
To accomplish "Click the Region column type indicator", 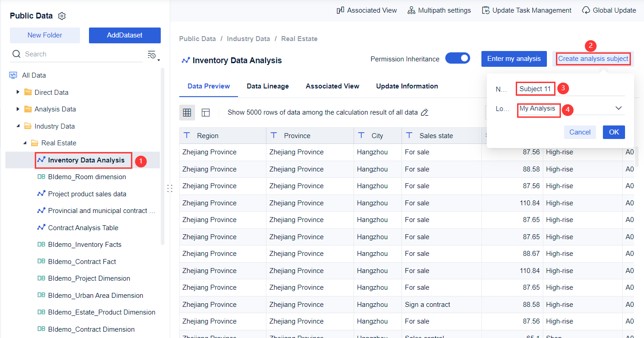I will click(x=187, y=135).
